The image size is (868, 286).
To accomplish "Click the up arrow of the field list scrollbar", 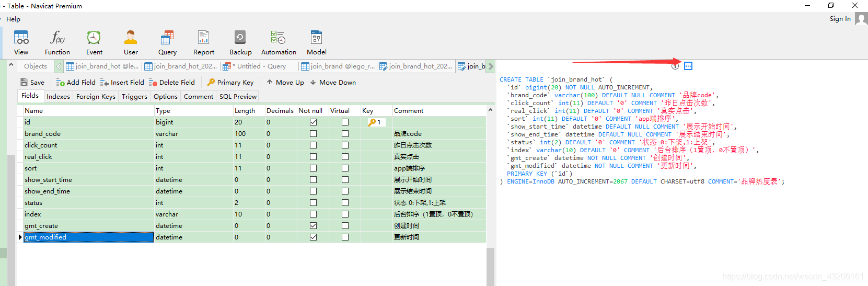I will [490, 110].
